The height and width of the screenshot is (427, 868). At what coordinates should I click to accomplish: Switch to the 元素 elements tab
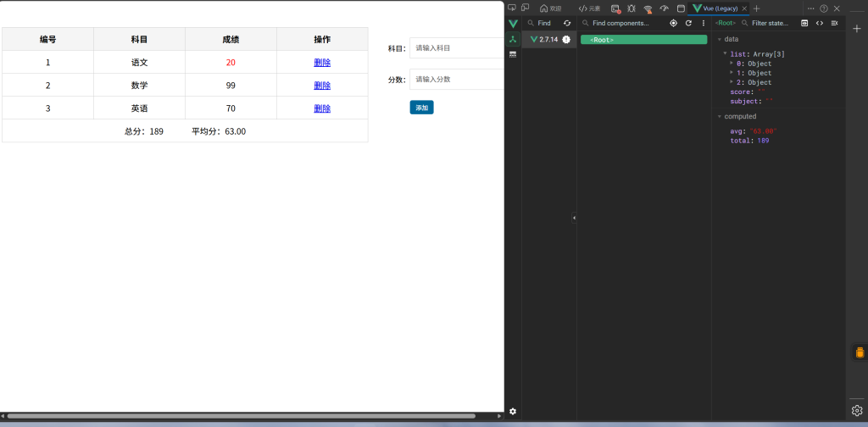[590, 8]
